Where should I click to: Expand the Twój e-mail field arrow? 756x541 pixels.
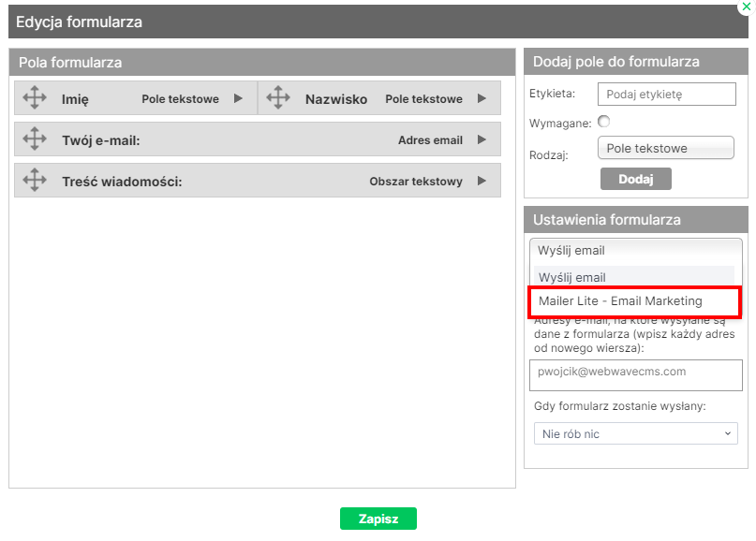click(482, 139)
